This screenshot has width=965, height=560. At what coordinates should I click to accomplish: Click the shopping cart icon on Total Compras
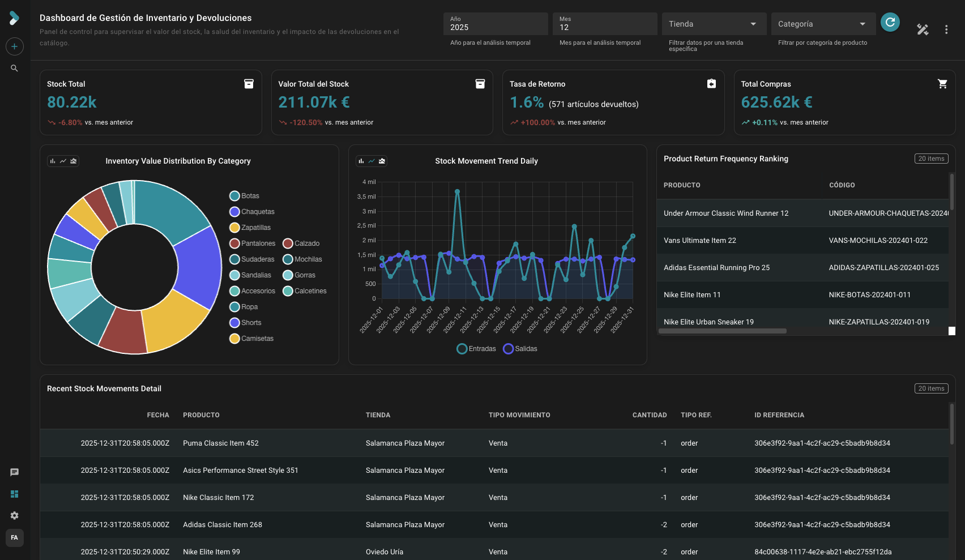[943, 83]
